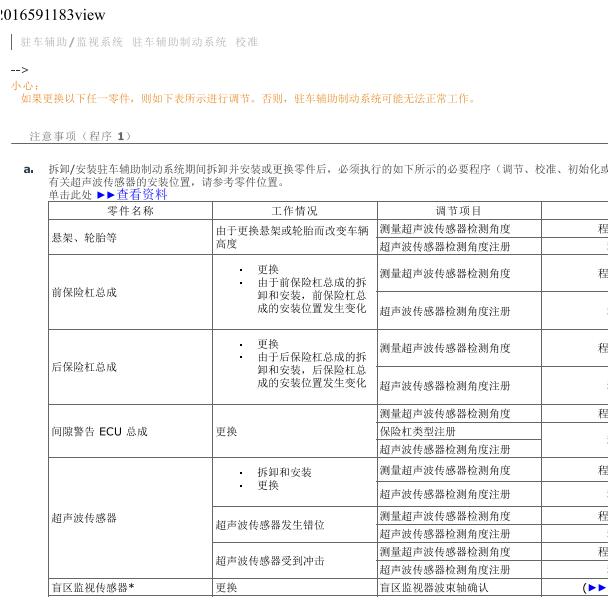
Task: Click the text 由于后保险杠总成的拆卸和安装
Action: click(x=312, y=363)
